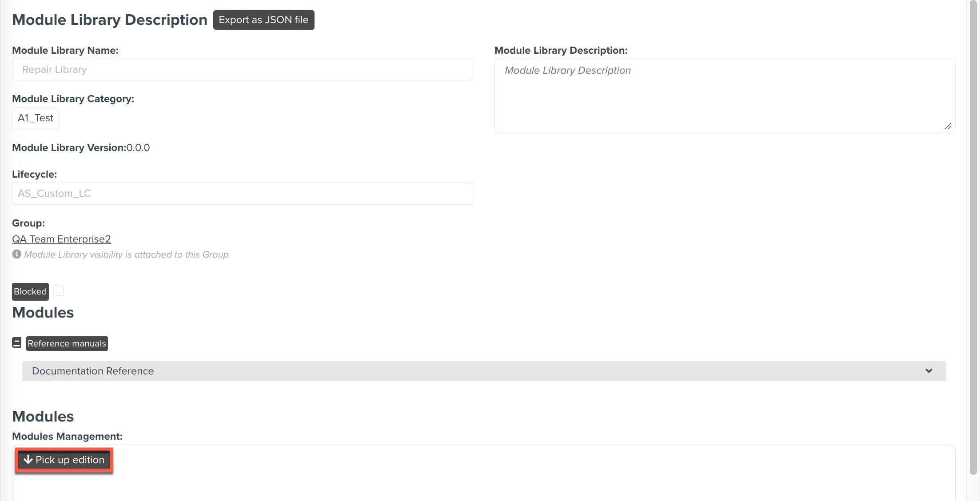Open the QA Team Enterprise2 group link
This screenshot has width=980, height=501.
click(x=61, y=239)
